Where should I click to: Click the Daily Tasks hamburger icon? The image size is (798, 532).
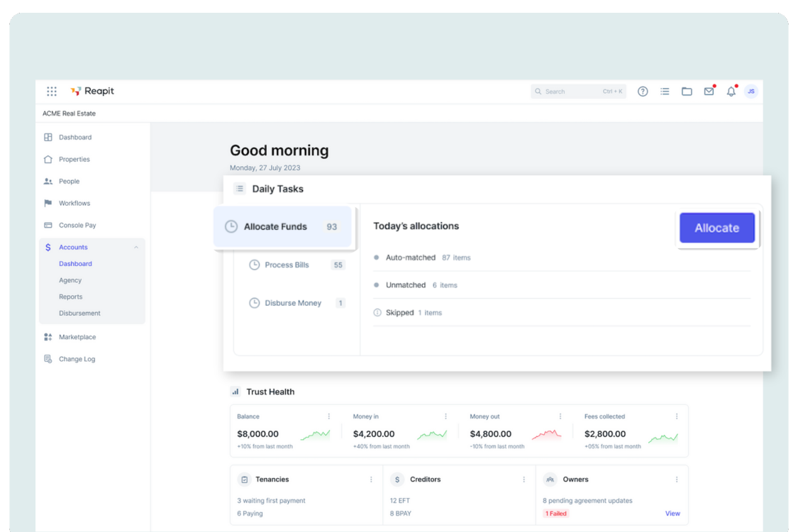(x=239, y=188)
